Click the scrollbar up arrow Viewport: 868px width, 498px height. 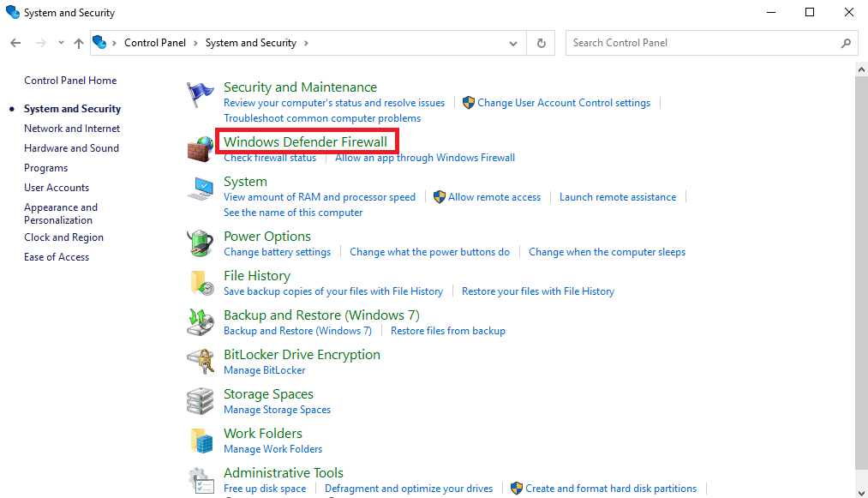(x=861, y=69)
